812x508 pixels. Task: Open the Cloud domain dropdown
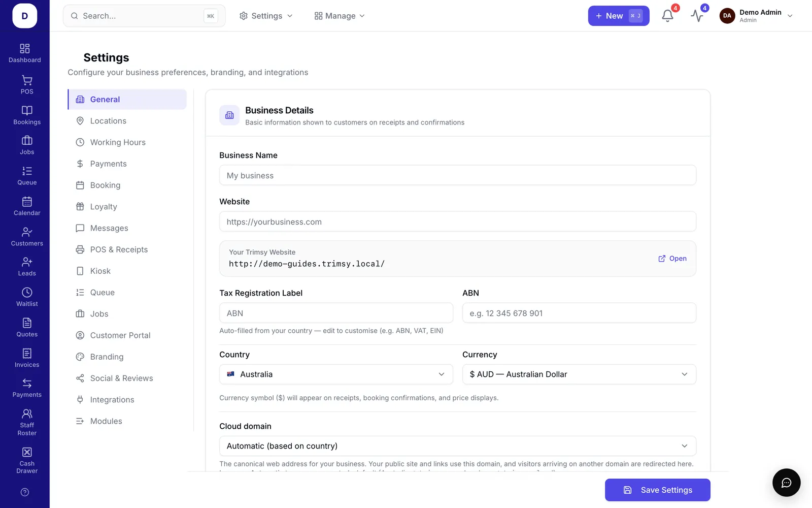[458, 446]
